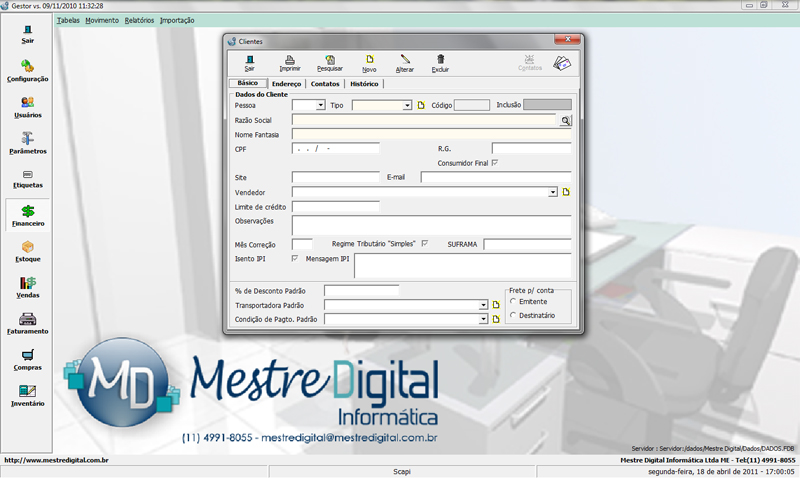This screenshot has height=478, width=800.
Task: Click Pesquisar in Clientes toolbar
Action: [x=330, y=63]
